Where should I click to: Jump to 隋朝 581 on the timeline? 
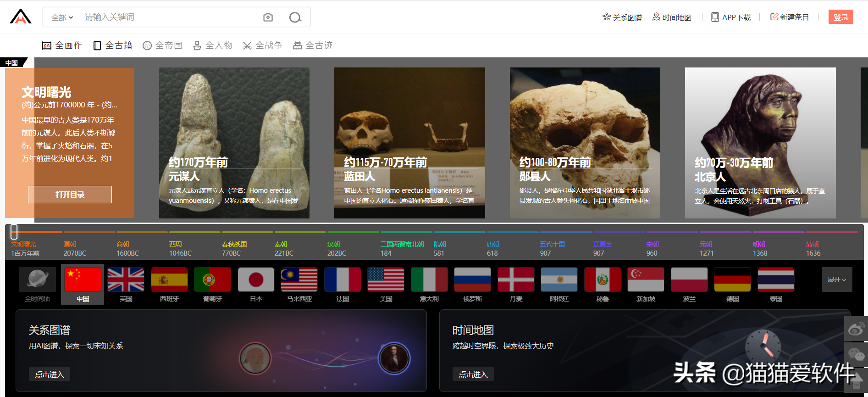click(440, 248)
